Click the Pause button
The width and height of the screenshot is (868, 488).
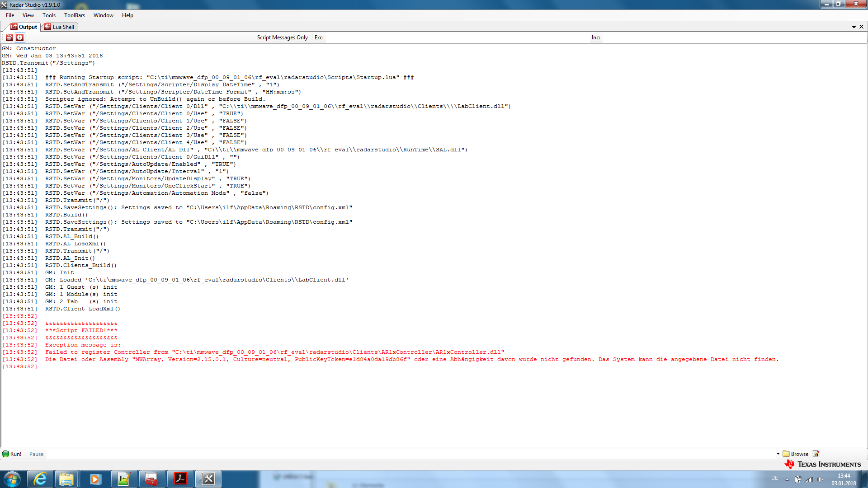pyautogui.click(x=36, y=454)
